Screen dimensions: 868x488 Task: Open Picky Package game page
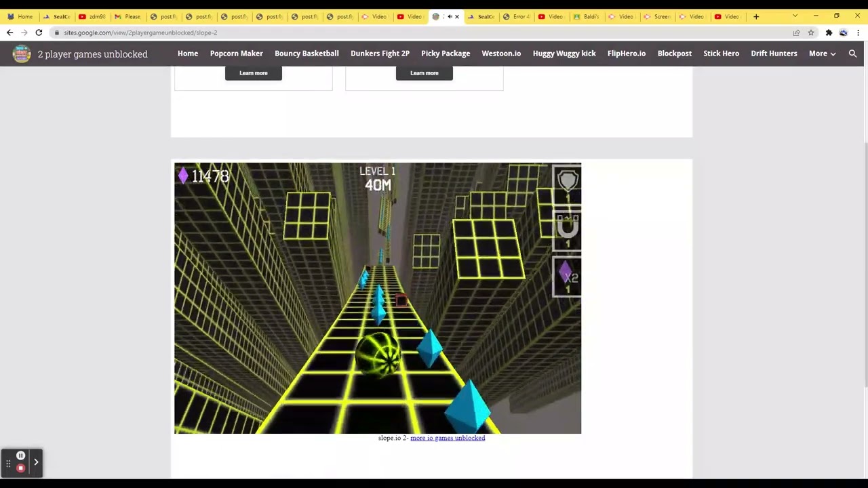(446, 54)
